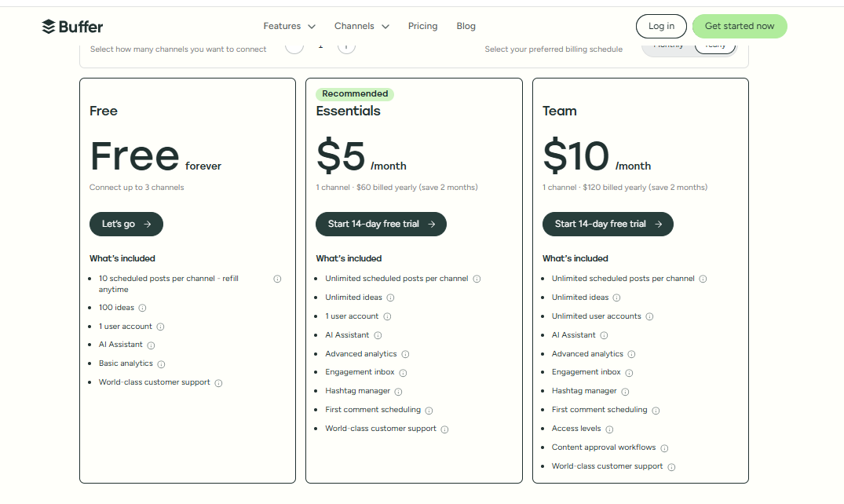Info icon for Essentials Hashtag manager
The height and width of the screenshot is (504, 844).
398,392
